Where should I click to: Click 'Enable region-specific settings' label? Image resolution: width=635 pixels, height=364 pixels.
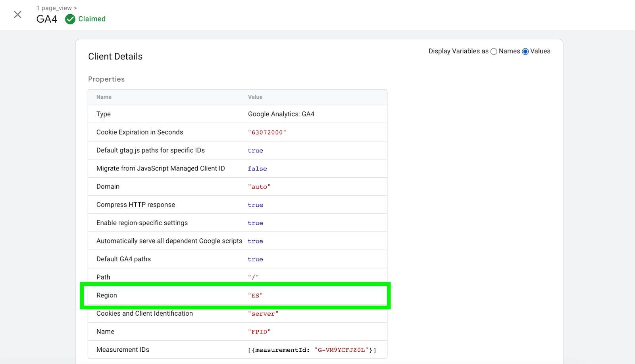click(x=142, y=223)
